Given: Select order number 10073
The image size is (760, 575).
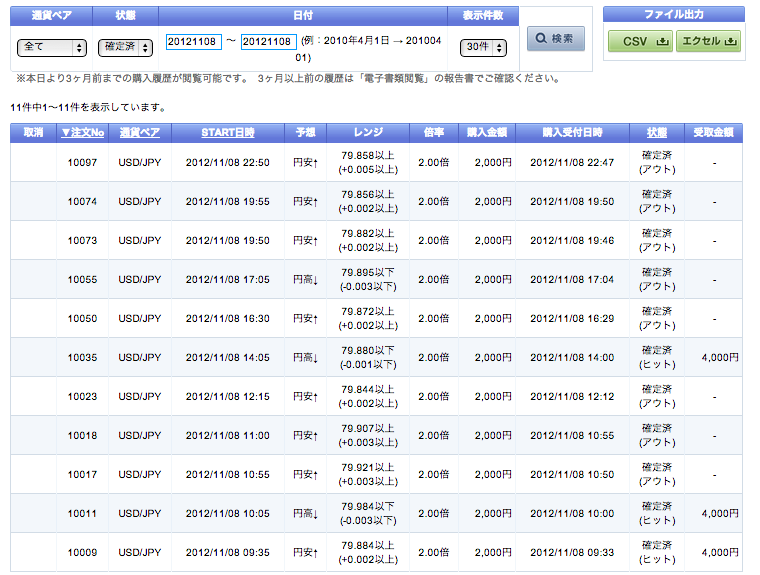Looking at the screenshot, I should 82,241.
